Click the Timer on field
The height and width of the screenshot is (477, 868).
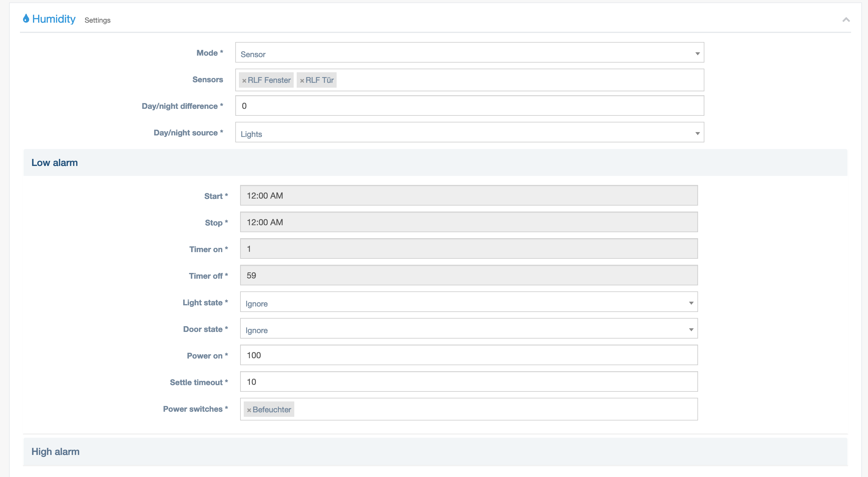point(469,249)
